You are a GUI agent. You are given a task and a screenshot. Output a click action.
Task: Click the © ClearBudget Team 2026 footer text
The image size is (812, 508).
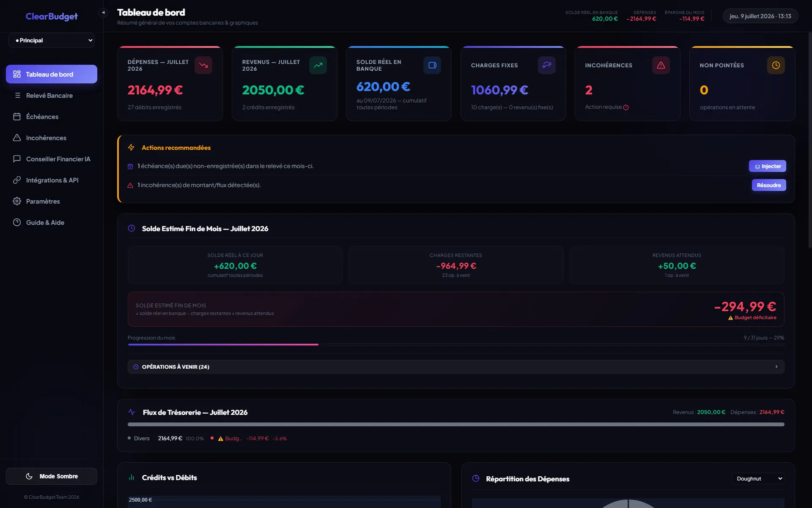tap(52, 497)
